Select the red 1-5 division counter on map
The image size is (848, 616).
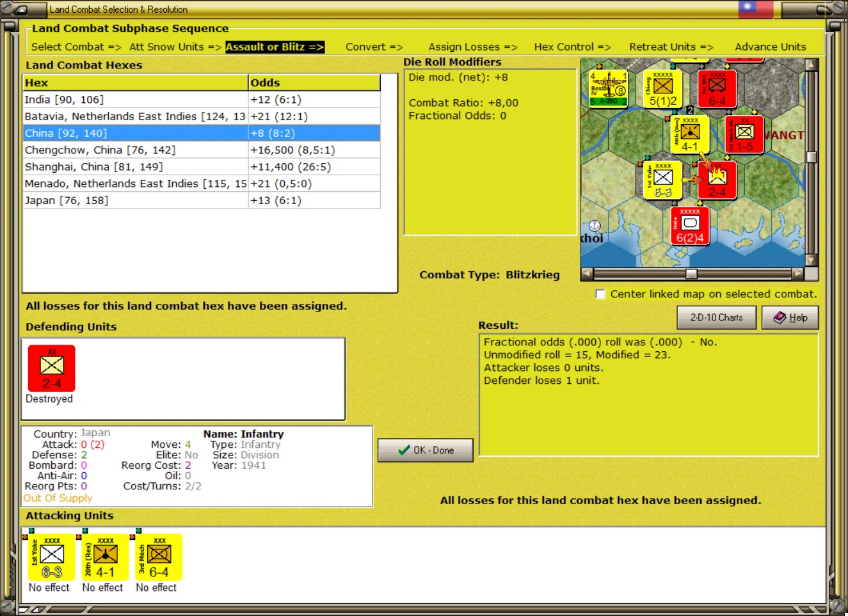[x=744, y=134]
